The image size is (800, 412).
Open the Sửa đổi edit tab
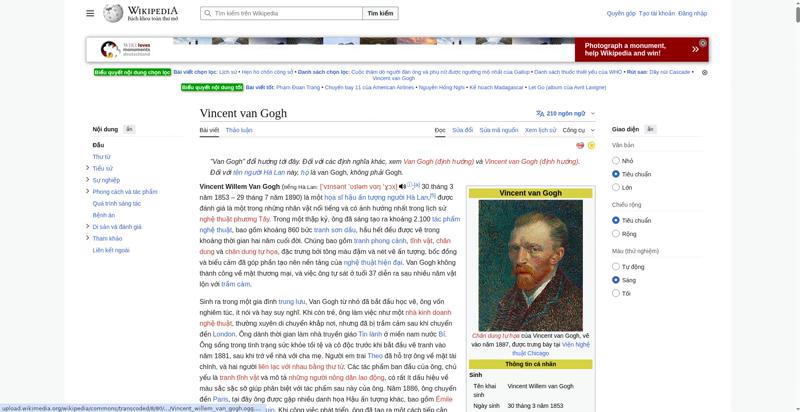tap(462, 130)
